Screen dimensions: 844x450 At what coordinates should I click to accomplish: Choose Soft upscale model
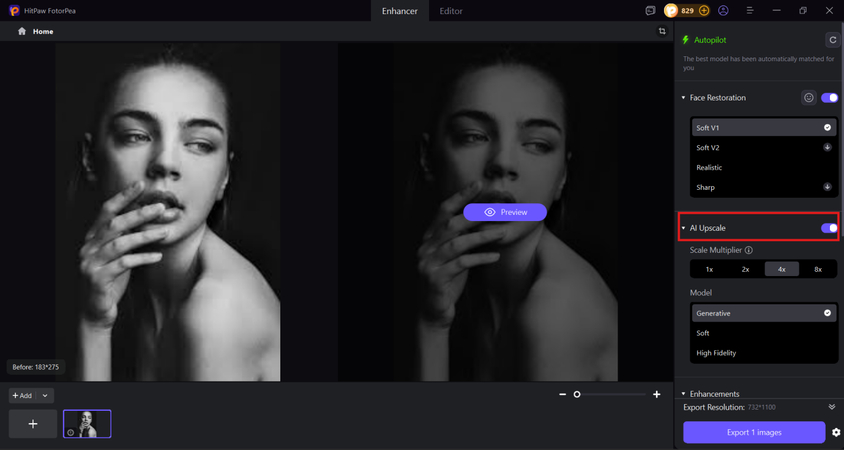764,333
